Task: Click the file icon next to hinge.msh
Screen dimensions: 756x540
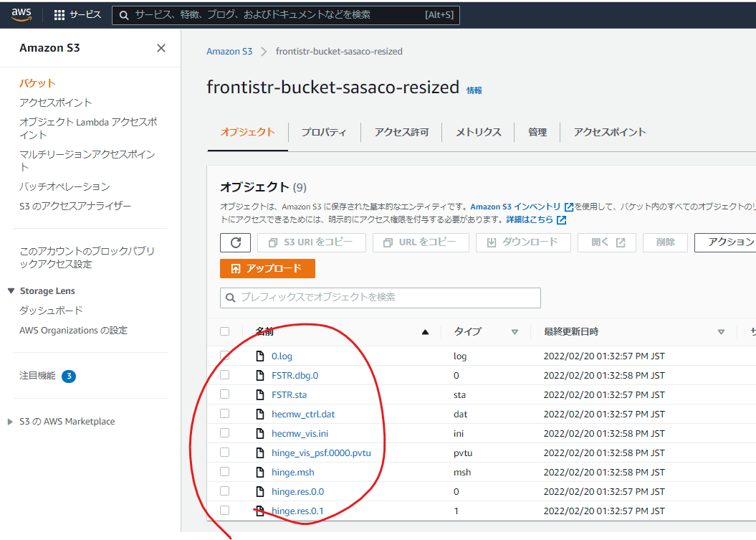Action: (260, 472)
